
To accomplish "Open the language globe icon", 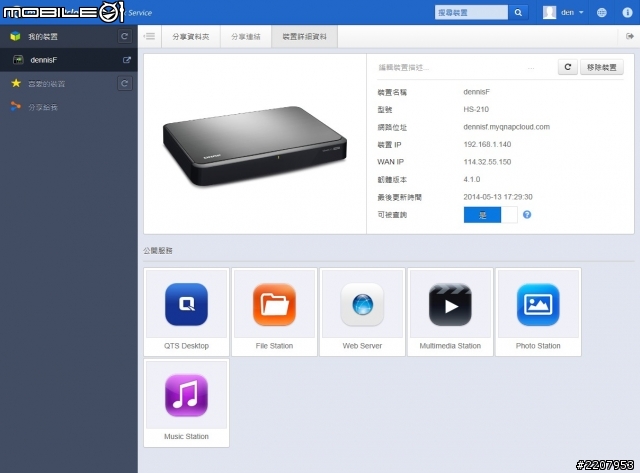I will (601, 13).
